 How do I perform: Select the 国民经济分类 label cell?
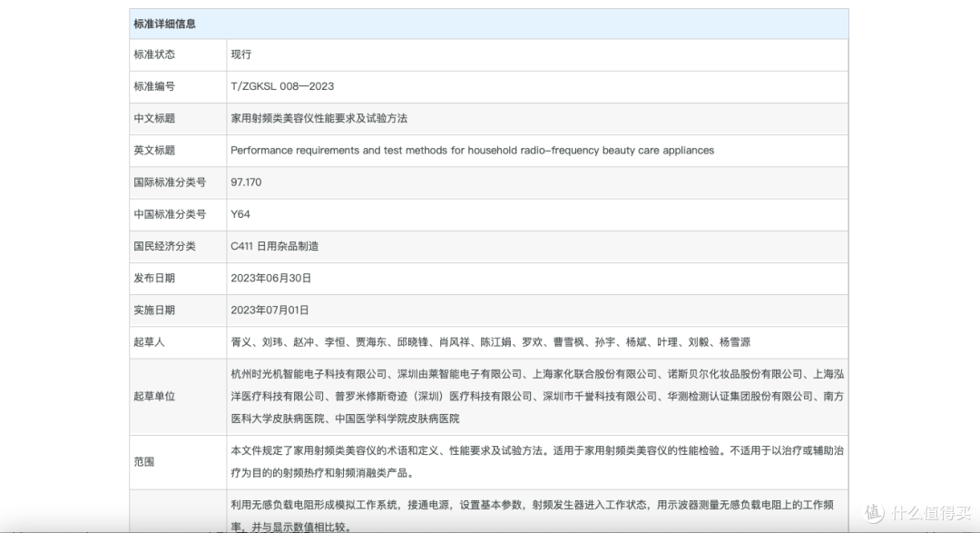pyautogui.click(x=178, y=246)
